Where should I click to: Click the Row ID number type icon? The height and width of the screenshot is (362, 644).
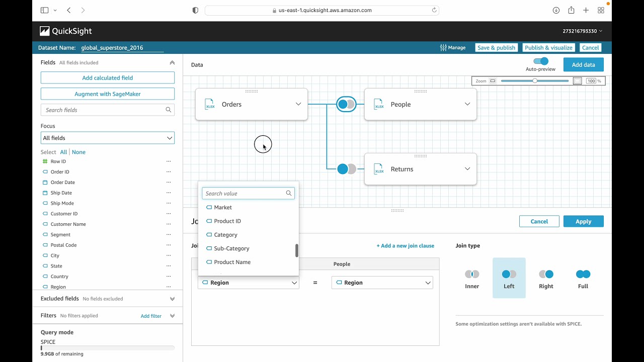[x=45, y=161]
